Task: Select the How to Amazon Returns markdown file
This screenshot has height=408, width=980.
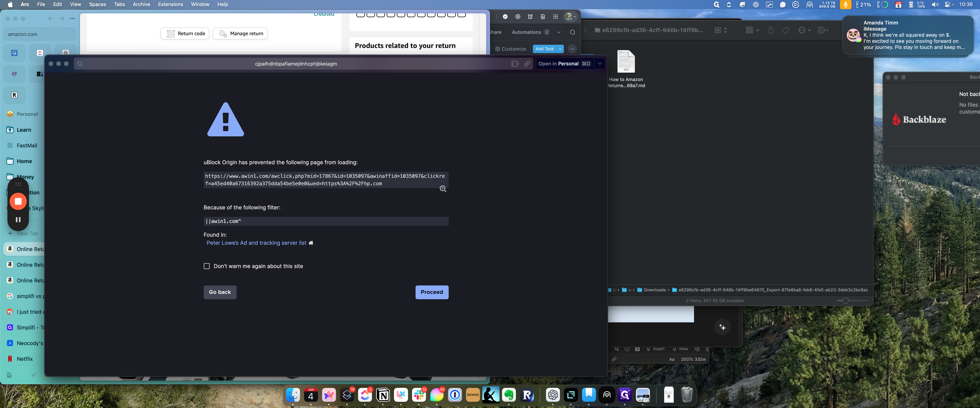Action: click(626, 69)
